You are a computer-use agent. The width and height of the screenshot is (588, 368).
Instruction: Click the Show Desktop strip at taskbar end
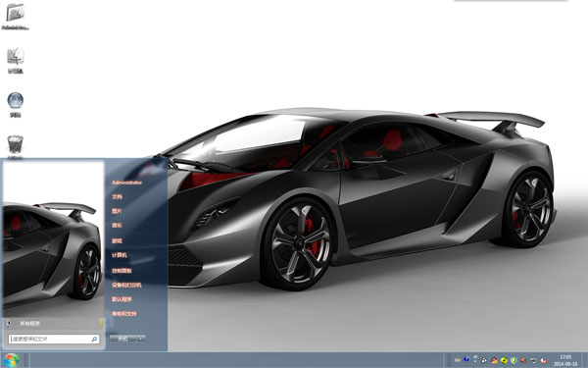[x=585, y=360]
